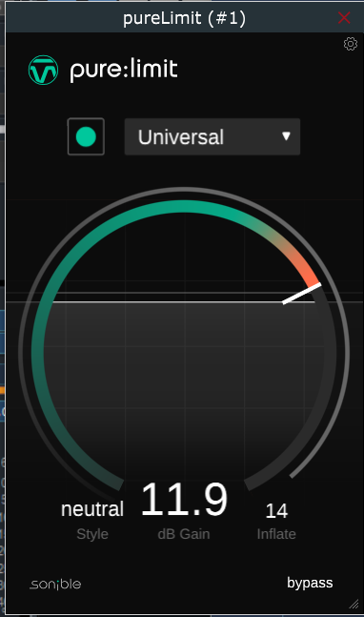
Task: Open the Universal profile dropdown
Action: (x=212, y=136)
